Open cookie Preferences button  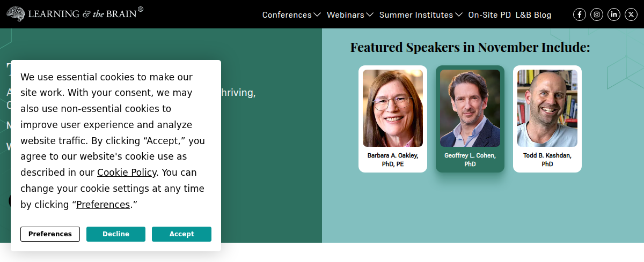click(50, 234)
